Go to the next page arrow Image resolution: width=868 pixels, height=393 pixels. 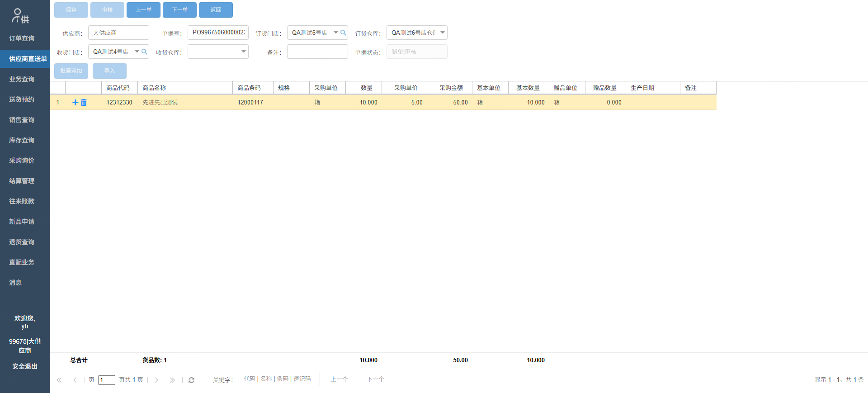(156, 380)
